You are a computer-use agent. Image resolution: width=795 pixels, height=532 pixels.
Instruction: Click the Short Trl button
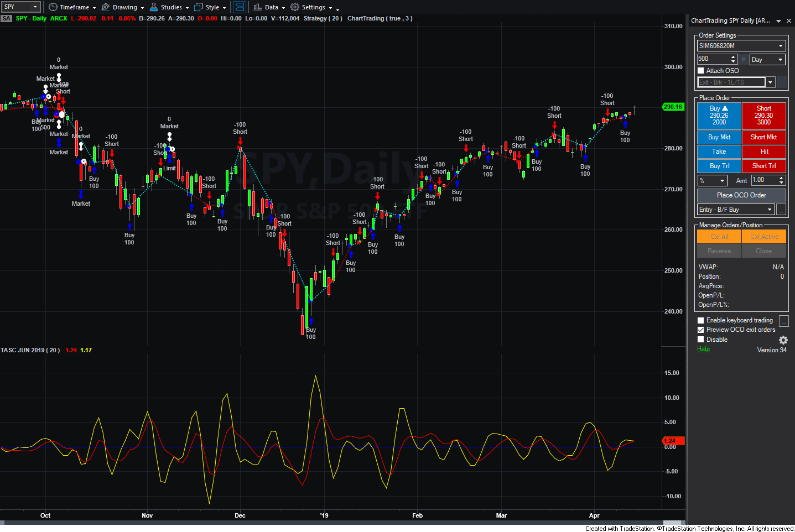pos(763,166)
